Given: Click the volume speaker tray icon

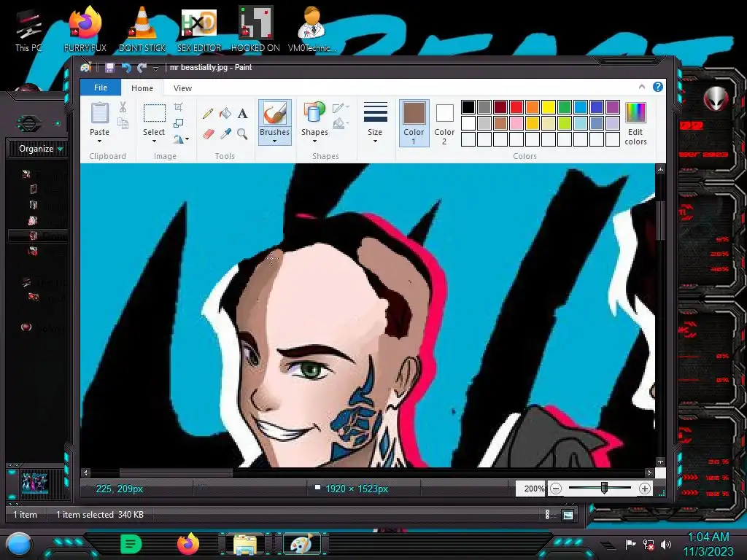Looking at the screenshot, I should coord(666,544).
